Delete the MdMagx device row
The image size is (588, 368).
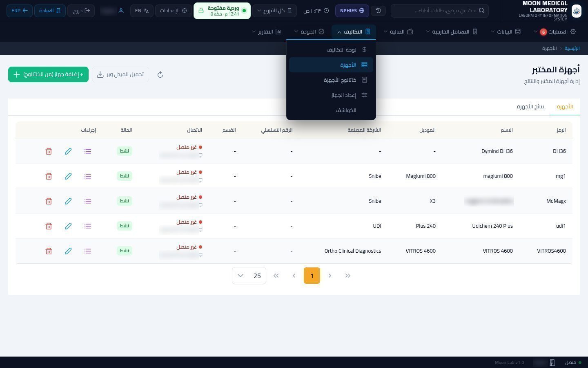click(x=49, y=201)
